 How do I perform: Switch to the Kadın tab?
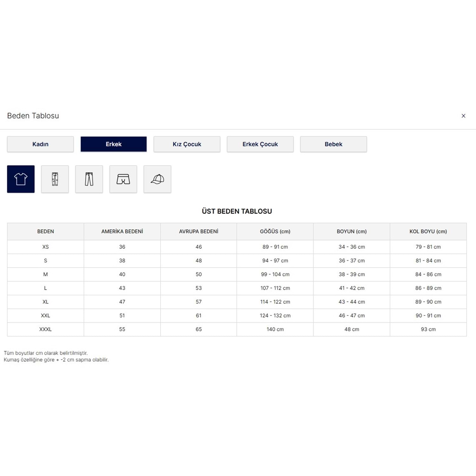(40, 144)
